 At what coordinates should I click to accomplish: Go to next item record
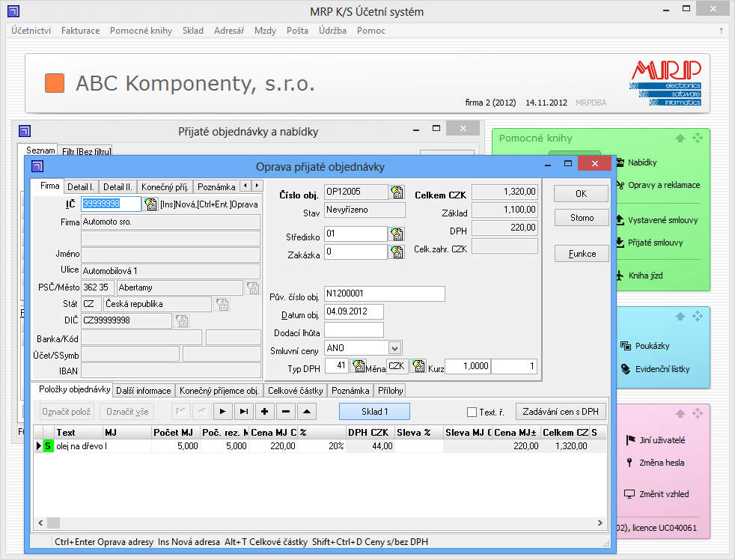pos(222,411)
